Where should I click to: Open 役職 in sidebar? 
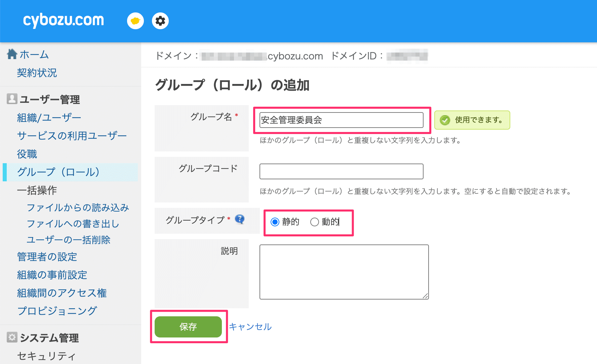pos(27,154)
